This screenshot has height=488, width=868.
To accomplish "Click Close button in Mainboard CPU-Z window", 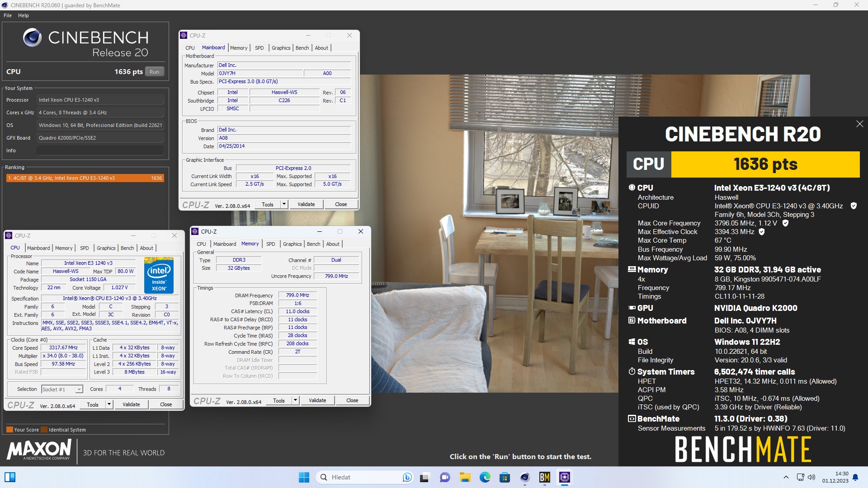I will pyautogui.click(x=341, y=204).
